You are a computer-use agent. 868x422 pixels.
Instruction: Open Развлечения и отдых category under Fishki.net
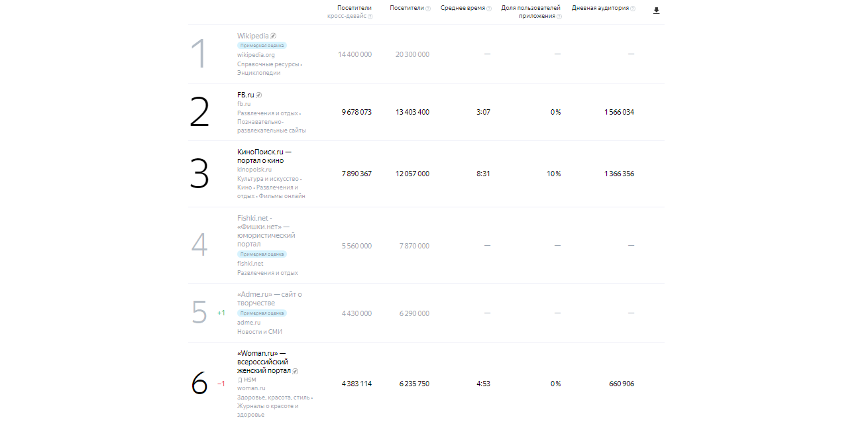click(x=268, y=273)
